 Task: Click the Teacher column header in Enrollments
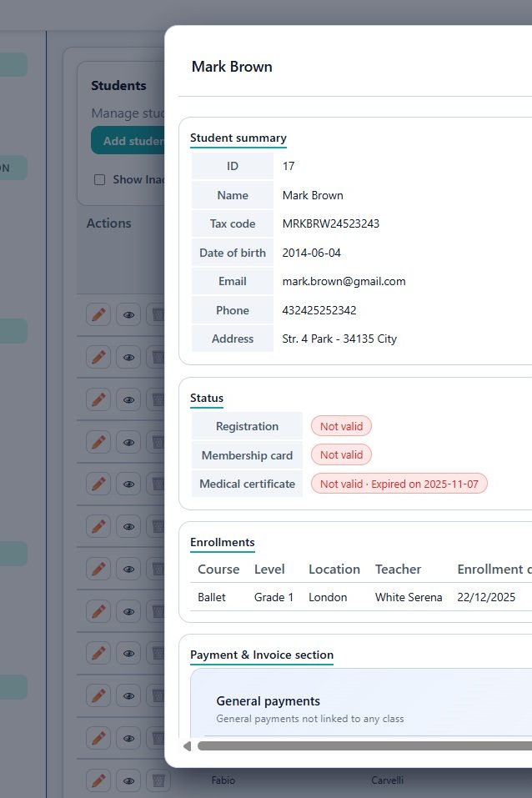[x=398, y=570]
